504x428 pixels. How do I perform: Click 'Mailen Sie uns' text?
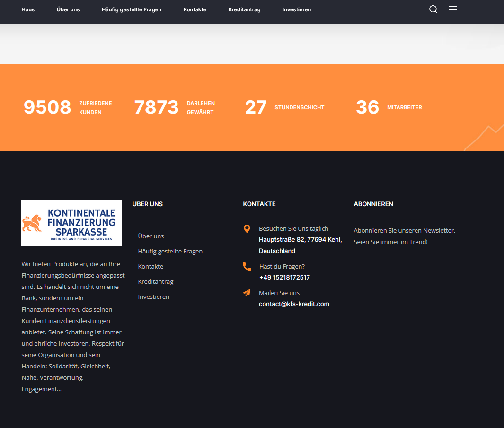click(x=279, y=293)
